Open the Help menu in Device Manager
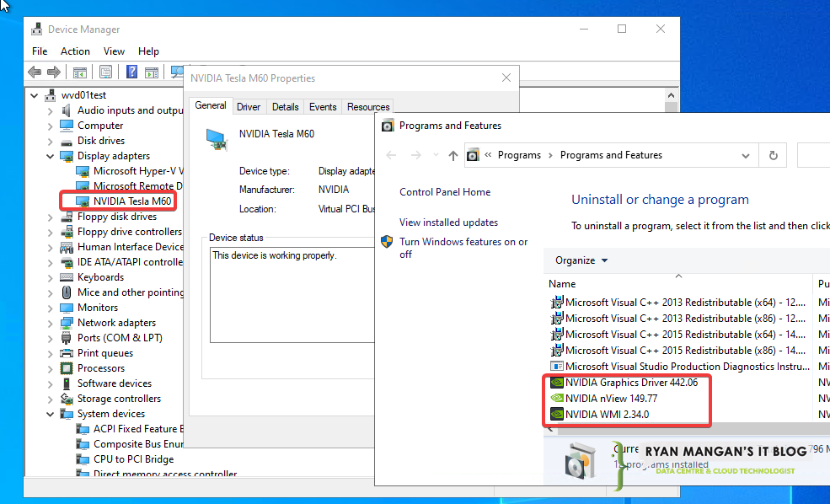Viewport: 830px width, 504px height. (149, 51)
